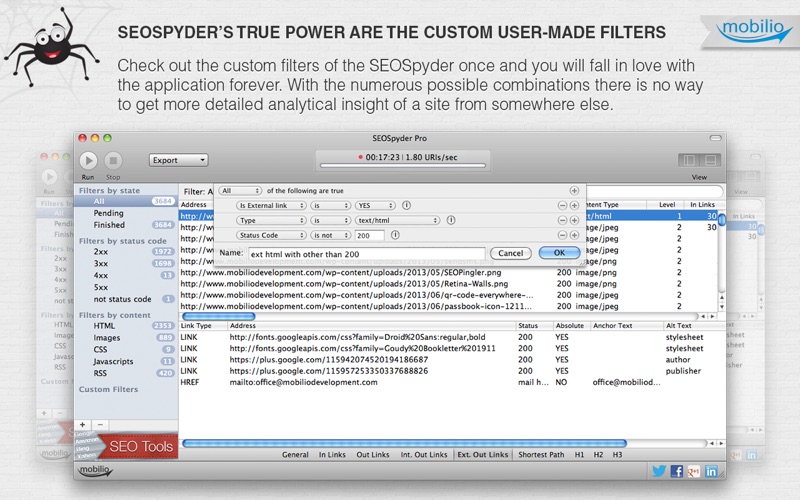Viewport: 800px width, 500px height.
Task: Filter by 4xx status codes
Action: point(126,275)
